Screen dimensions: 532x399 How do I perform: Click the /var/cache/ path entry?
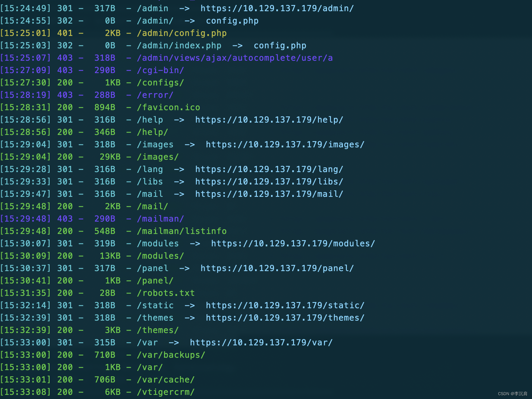click(166, 380)
